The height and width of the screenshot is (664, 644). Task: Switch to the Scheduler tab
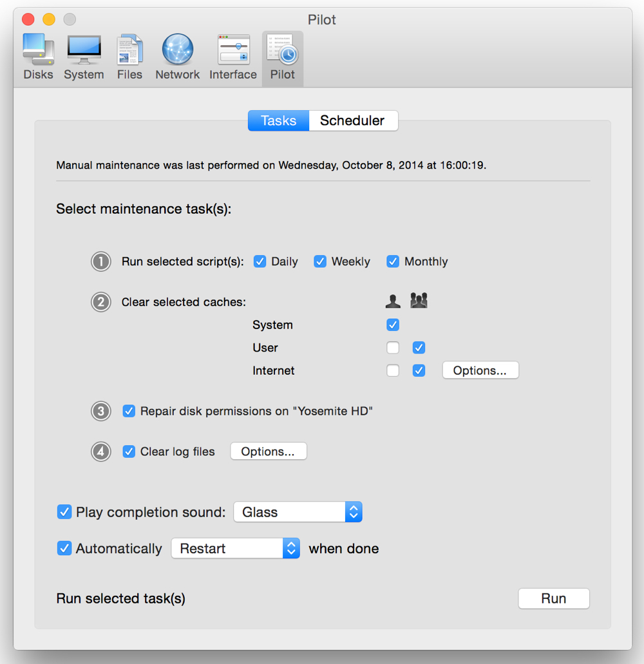(353, 120)
